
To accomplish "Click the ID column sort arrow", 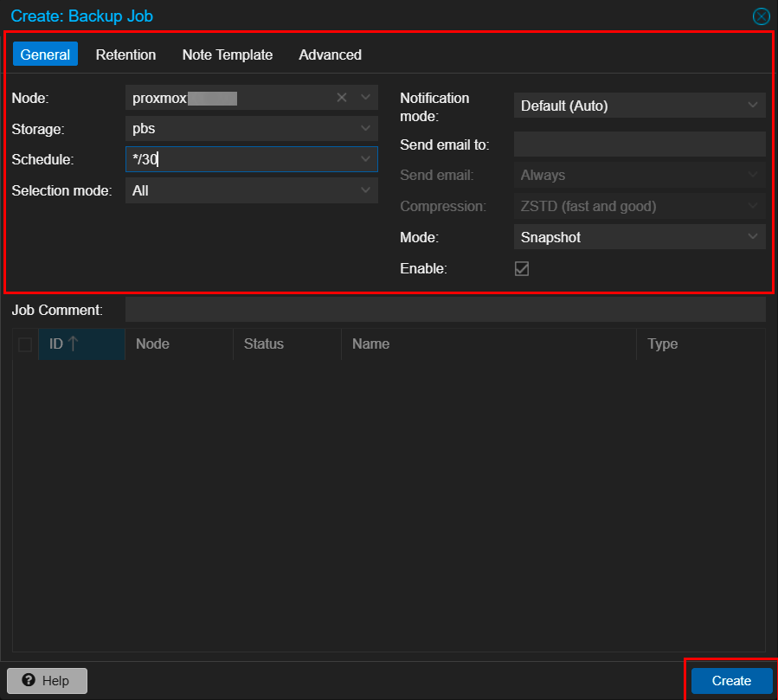I will click(73, 344).
